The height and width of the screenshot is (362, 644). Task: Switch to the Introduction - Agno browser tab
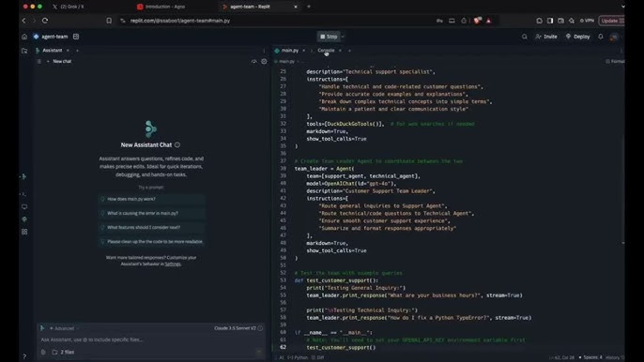(x=161, y=7)
